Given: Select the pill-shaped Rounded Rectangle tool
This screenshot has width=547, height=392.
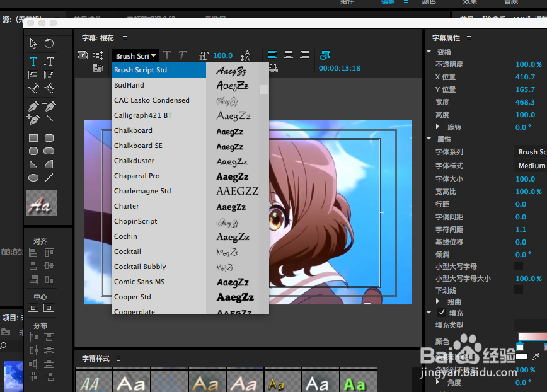Looking at the screenshot, I should [49, 151].
